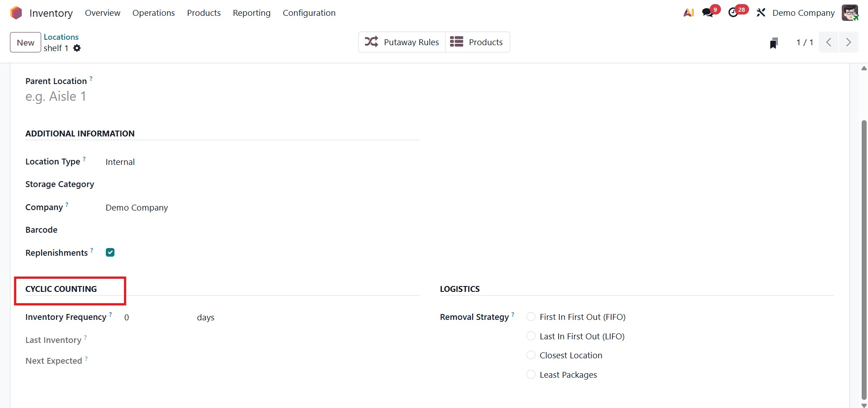Uncheck the Replenishments checkbox

pyautogui.click(x=109, y=252)
